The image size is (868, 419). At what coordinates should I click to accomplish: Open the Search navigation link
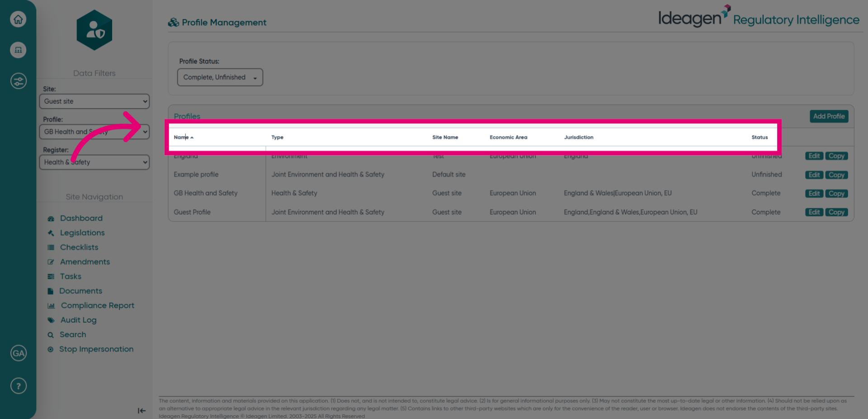tap(73, 334)
